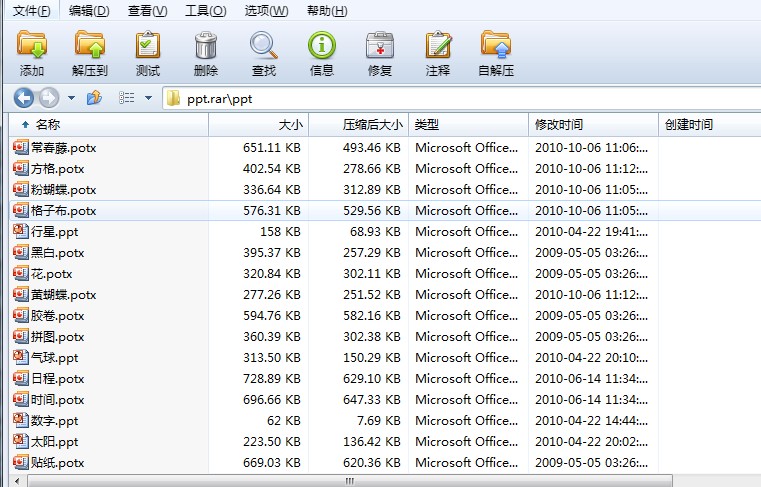Click the file icon beside 日程.potx
This screenshot has height=487, width=761.
[x=21, y=378]
